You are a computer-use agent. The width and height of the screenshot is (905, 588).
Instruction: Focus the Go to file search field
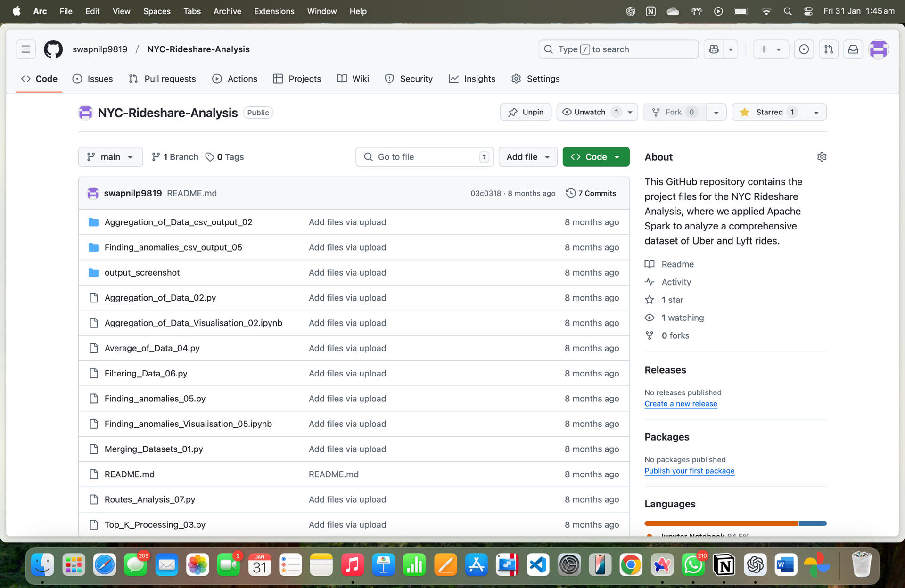point(424,157)
